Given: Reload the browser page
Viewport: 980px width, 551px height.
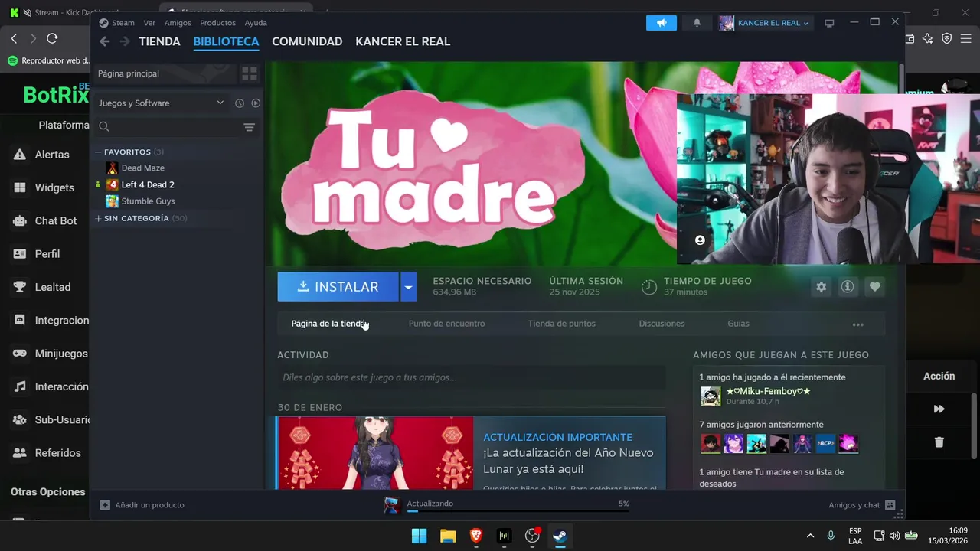Looking at the screenshot, I should (52, 38).
